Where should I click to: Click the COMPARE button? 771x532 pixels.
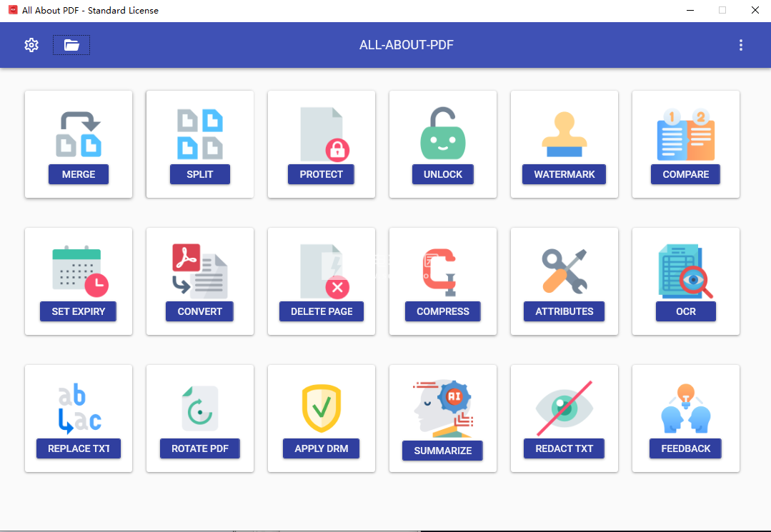(686, 174)
